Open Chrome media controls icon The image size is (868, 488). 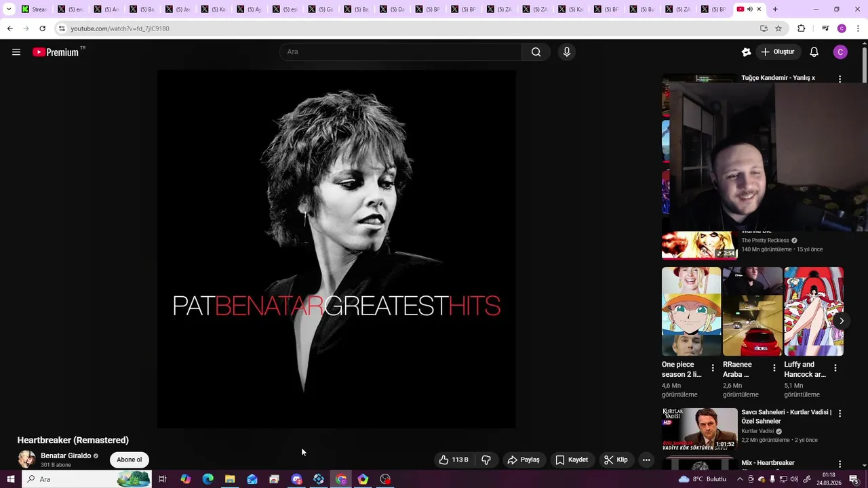825,28
